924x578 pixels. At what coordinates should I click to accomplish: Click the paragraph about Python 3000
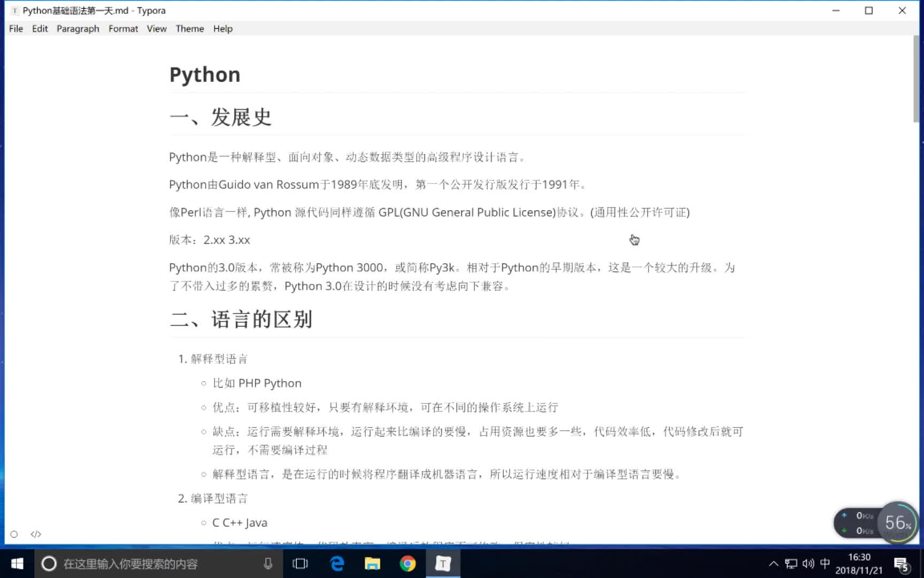coord(452,277)
